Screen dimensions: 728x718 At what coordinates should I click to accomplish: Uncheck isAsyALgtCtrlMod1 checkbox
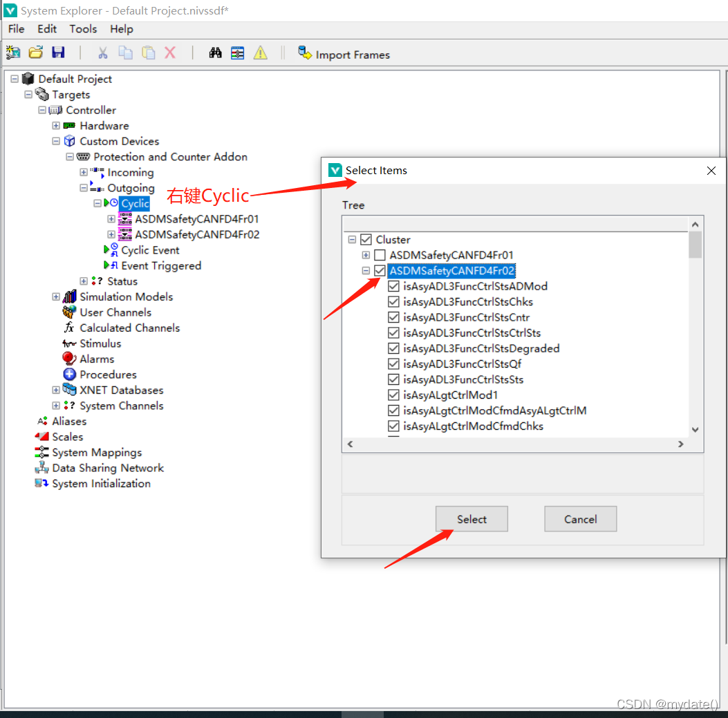[393, 395]
